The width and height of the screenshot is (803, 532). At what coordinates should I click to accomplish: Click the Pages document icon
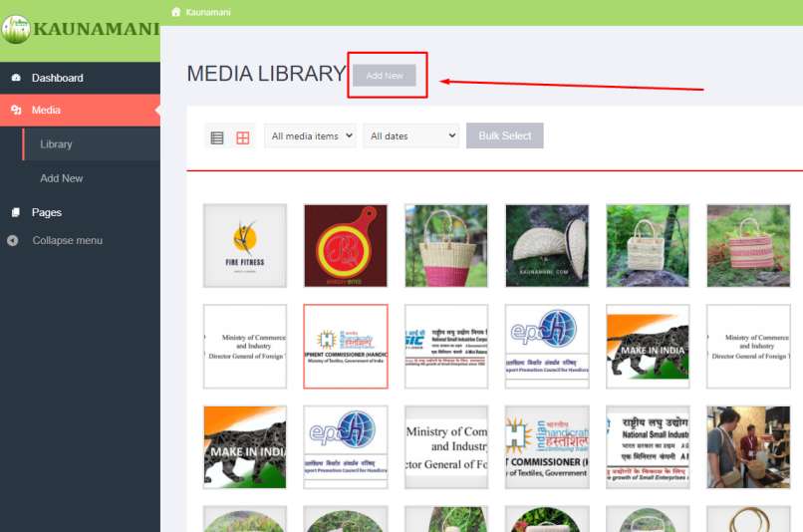(x=16, y=212)
